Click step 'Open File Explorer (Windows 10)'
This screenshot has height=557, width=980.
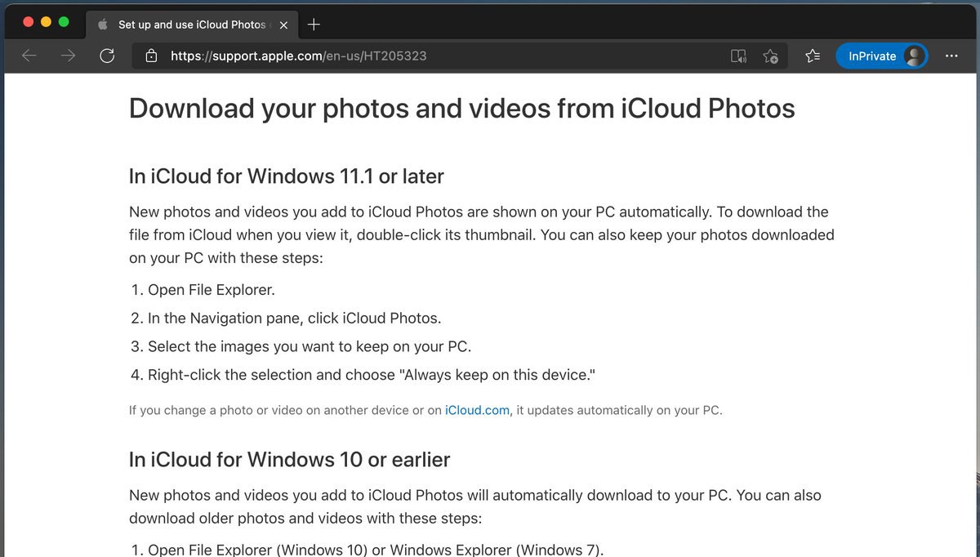[x=376, y=549]
